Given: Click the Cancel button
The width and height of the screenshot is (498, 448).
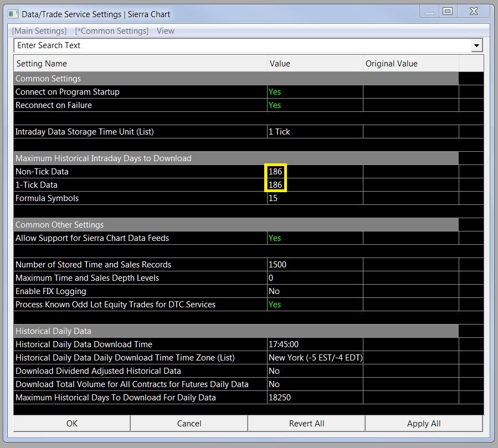Looking at the screenshot, I should pos(189,423).
